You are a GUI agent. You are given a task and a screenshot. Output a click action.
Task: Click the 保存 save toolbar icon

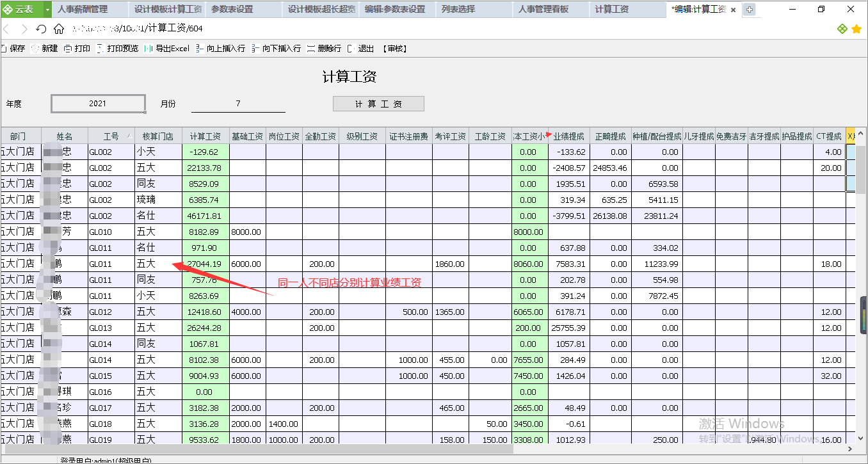click(x=13, y=49)
